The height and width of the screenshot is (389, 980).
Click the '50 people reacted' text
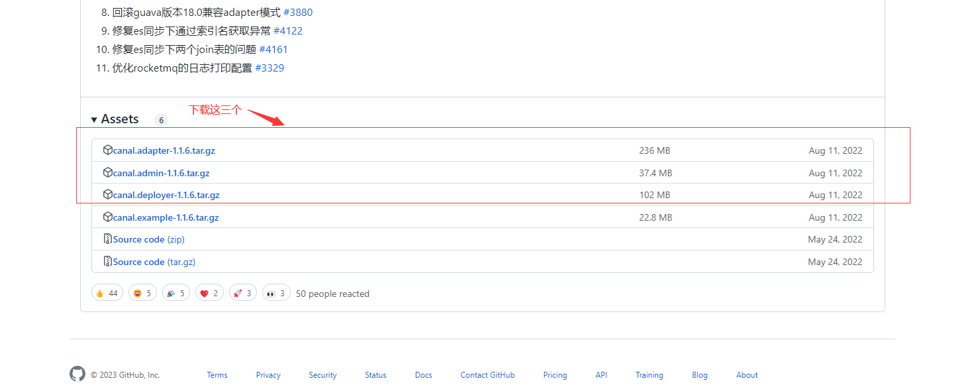click(332, 294)
